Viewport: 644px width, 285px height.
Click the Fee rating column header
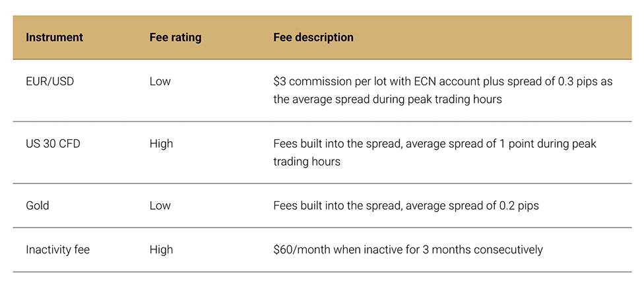click(175, 37)
